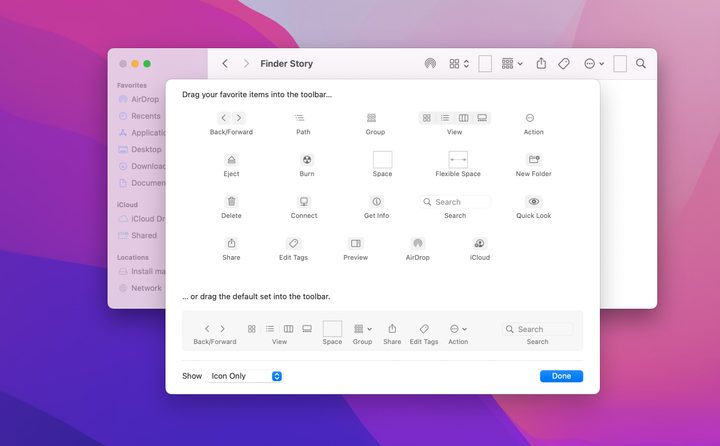Screen dimensions: 720x446
Task: Open the Action ellipsis dropdown in the toolbar
Action: [594, 63]
